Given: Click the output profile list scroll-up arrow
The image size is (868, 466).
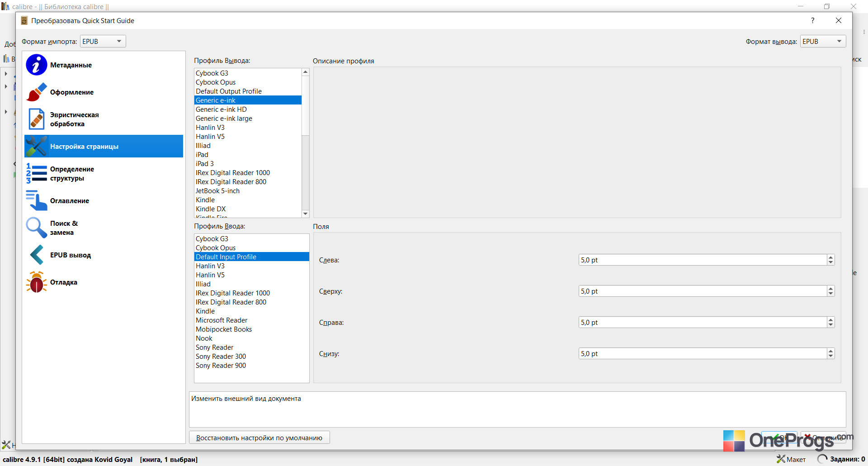Looking at the screenshot, I should tap(306, 72).
